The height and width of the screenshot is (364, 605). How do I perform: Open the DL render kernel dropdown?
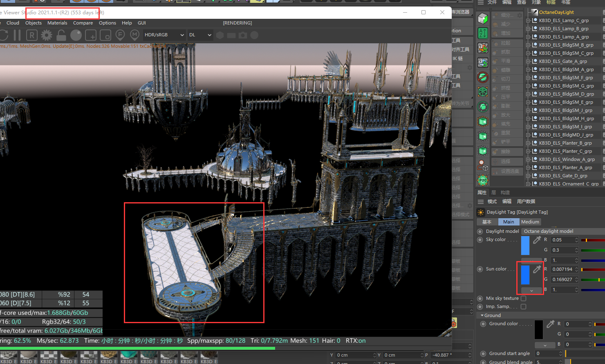point(200,35)
